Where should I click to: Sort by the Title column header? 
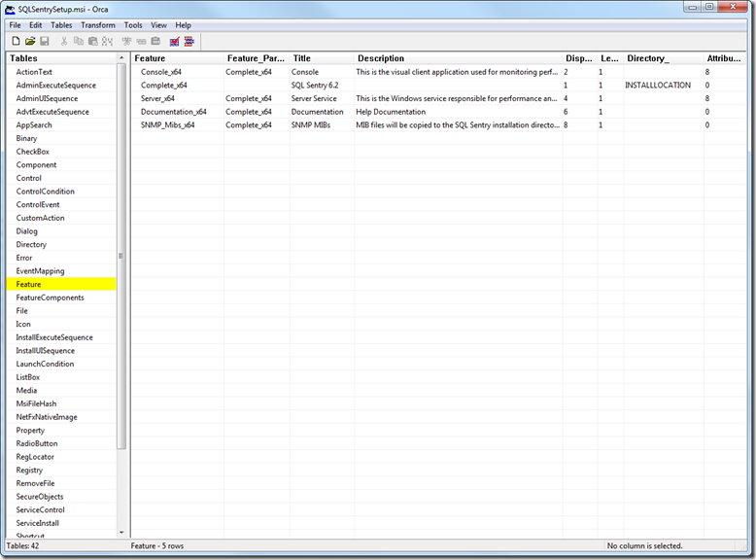(301, 58)
